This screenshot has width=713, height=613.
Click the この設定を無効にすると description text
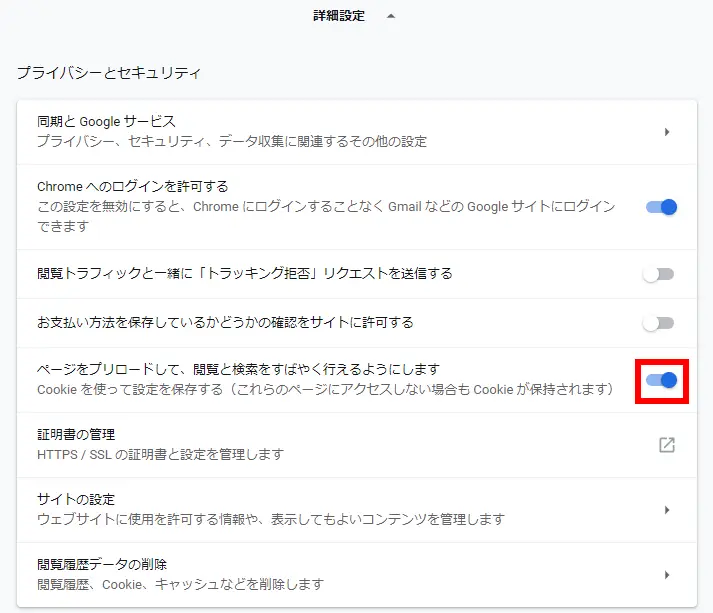click(326, 216)
